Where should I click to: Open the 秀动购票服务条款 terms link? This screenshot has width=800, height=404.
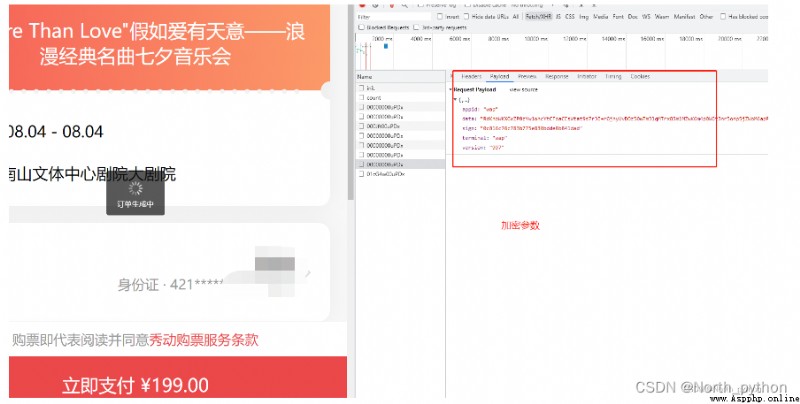(204, 340)
